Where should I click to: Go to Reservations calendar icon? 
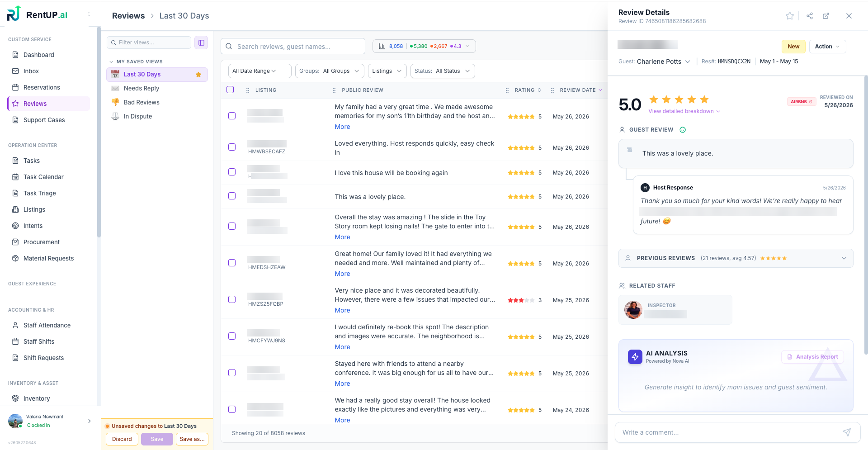coord(15,87)
